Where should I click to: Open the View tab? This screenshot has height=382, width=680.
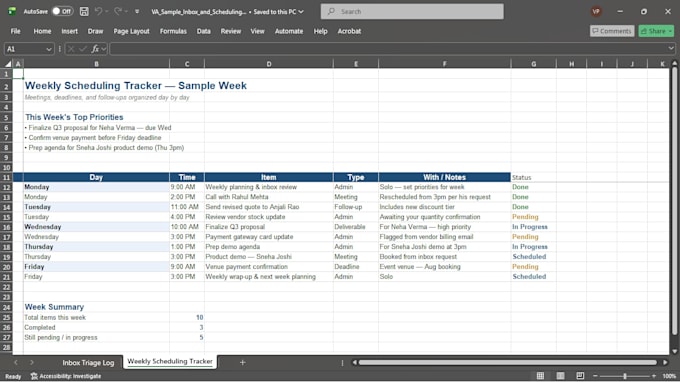tap(257, 31)
